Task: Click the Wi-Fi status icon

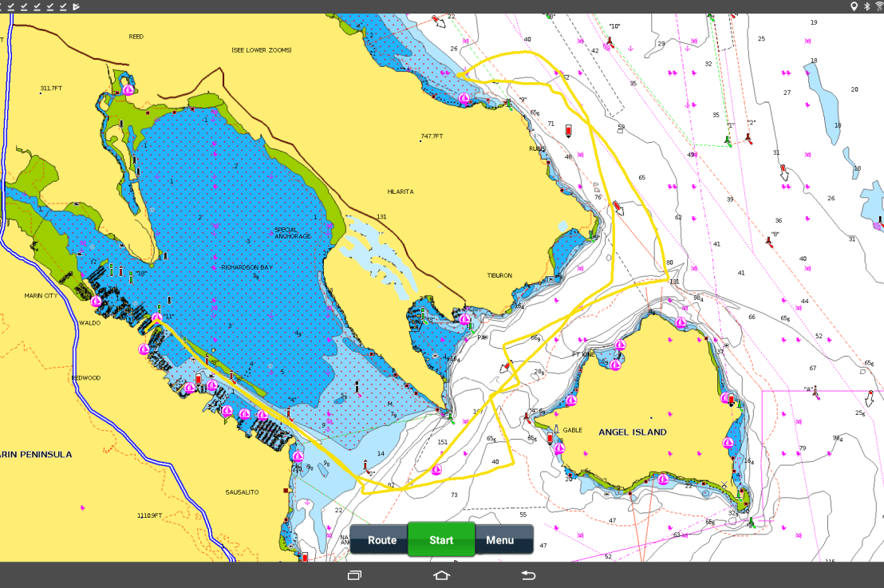Action: coord(878,6)
